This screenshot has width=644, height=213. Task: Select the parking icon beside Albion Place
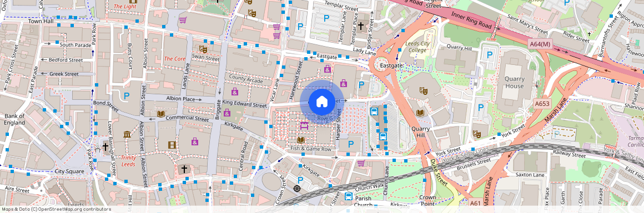[127, 95]
